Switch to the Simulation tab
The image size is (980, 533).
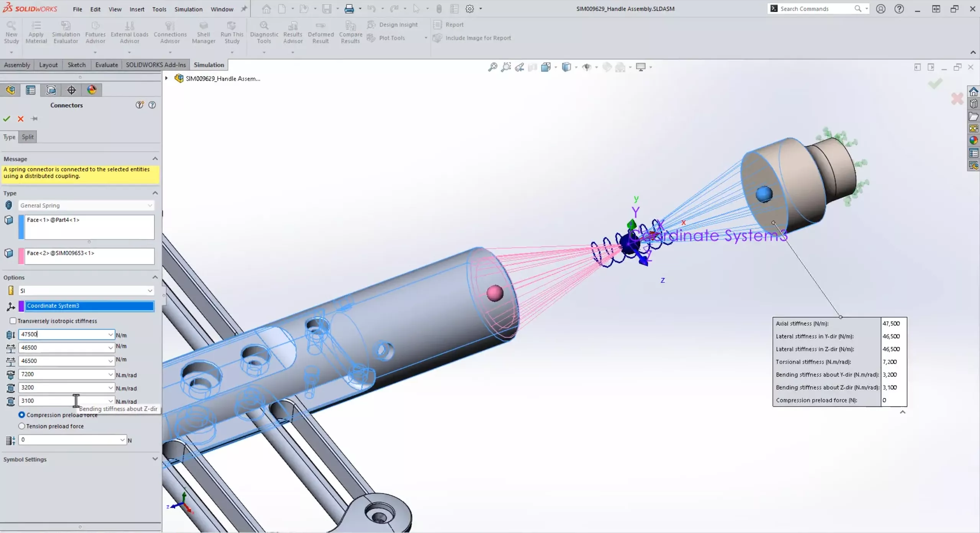[x=209, y=65]
